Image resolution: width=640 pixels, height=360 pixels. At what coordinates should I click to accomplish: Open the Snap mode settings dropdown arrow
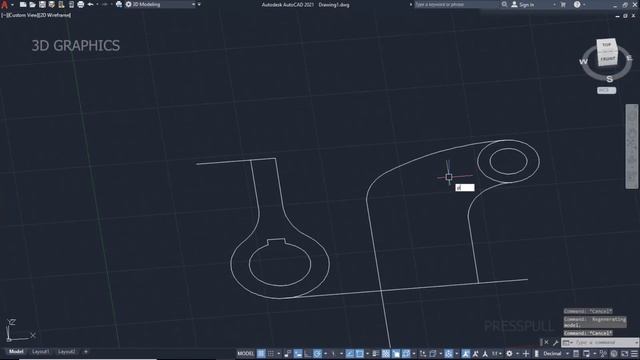point(279,353)
